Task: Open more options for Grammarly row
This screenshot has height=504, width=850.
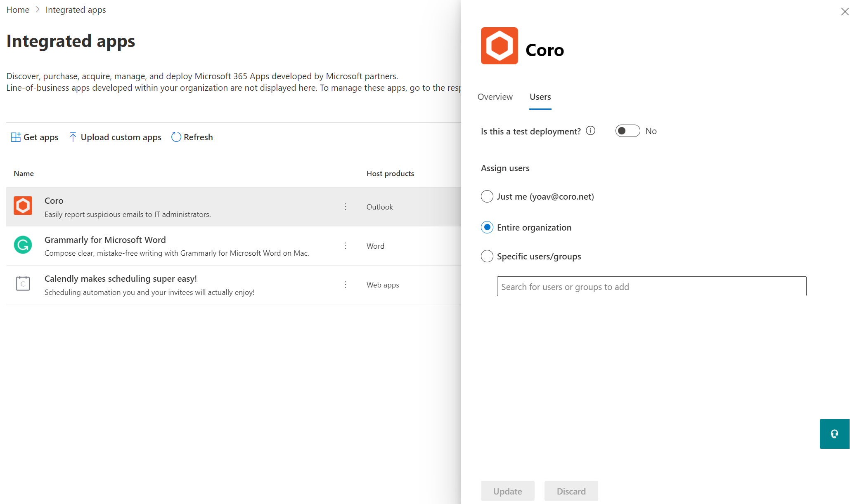Action: [x=346, y=246]
